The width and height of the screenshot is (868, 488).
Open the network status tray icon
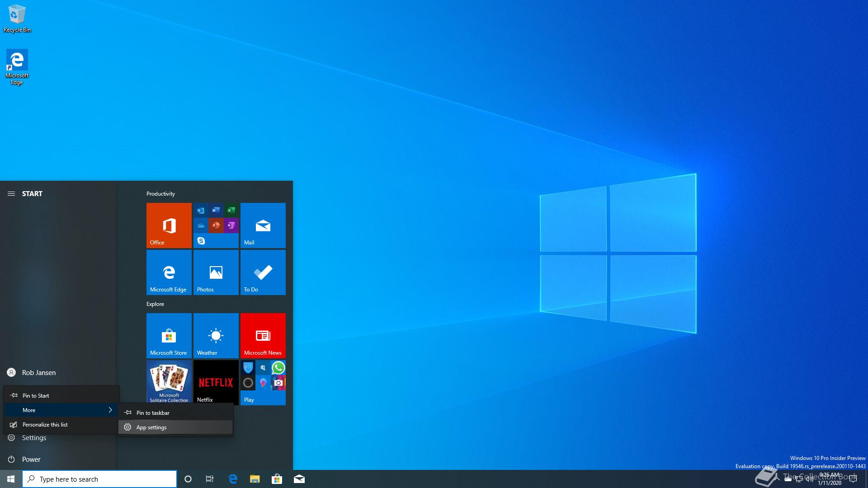(x=799, y=479)
